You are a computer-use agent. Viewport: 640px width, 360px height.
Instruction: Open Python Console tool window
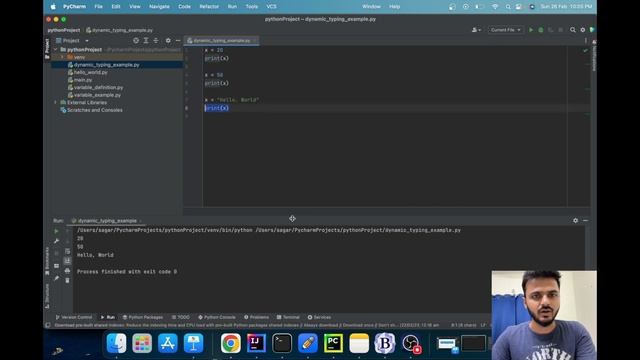(x=217, y=317)
